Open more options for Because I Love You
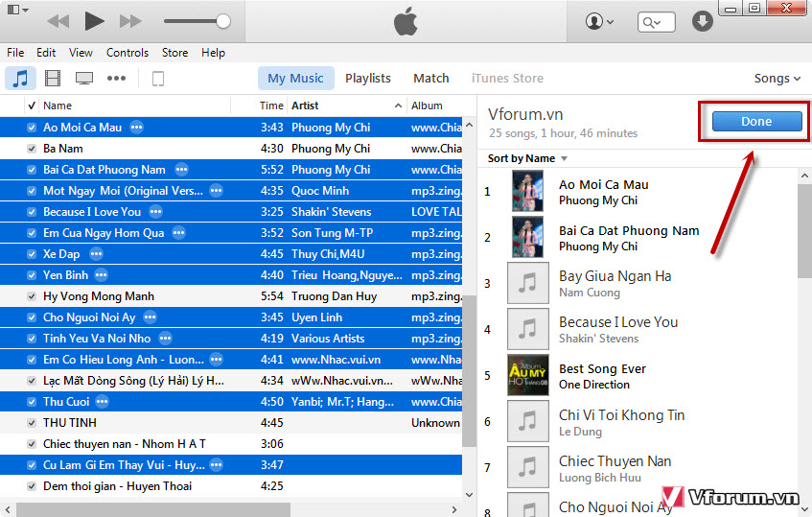Image resolution: width=812 pixels, height=517 pixels. point(156,212)
